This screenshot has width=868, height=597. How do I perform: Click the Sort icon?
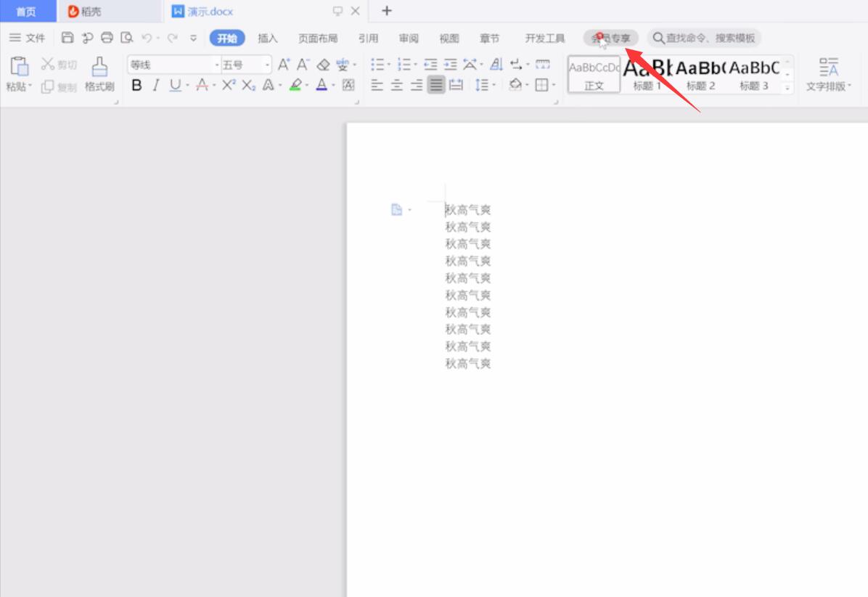[496, 65]
